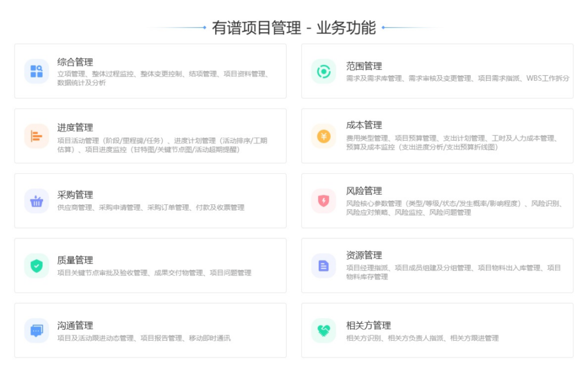Click the 有谱项目管理 page heading
Screen dimensions: 588x372
point(294,28)
